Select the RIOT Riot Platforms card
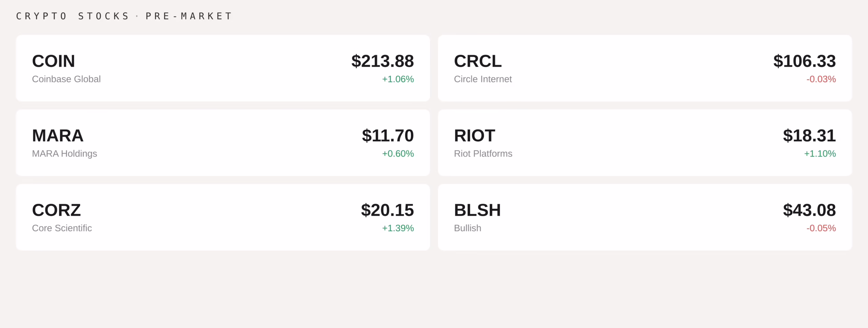This screenshot has height=328, width=868. tap(644, 142)
